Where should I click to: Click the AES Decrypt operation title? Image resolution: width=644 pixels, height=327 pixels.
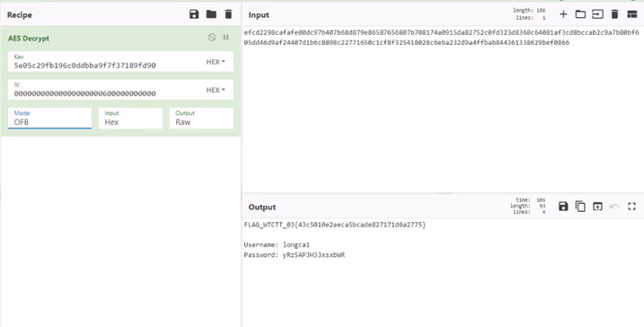pyautogui.click(x=29, y=39)
